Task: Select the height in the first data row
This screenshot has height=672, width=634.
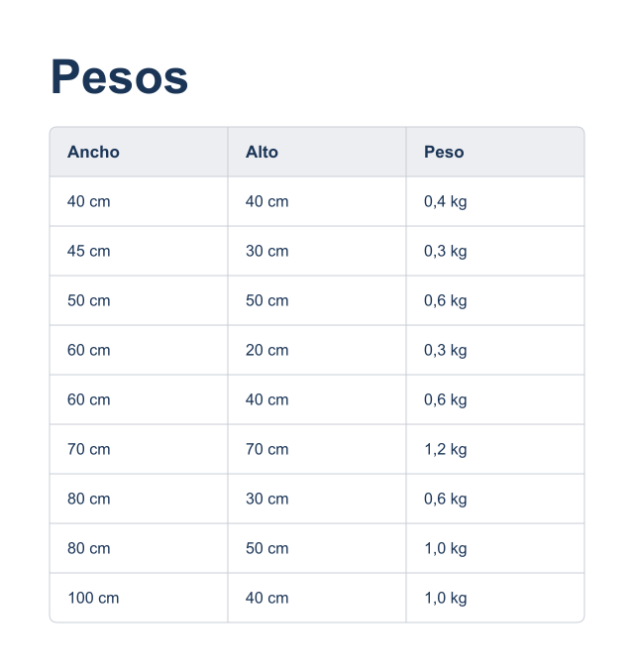Action: (x=317, y=201)
